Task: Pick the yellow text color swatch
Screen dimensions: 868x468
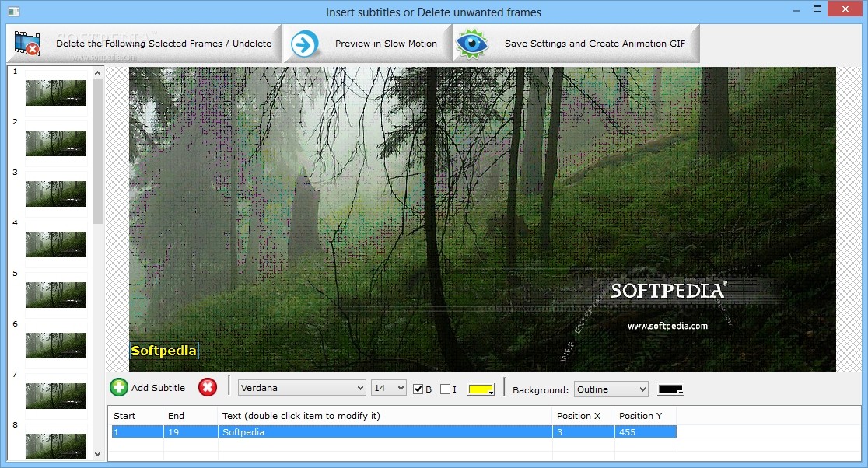Action: 481,389
